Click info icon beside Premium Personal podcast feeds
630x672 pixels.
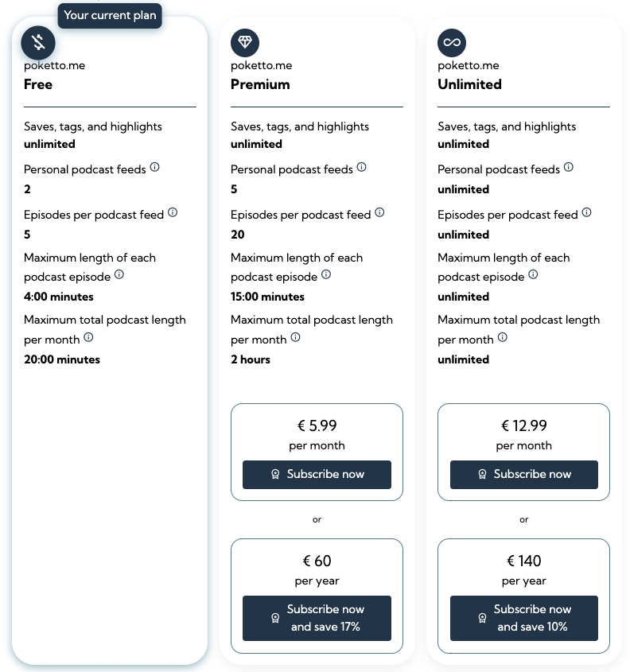click(362, 168)
